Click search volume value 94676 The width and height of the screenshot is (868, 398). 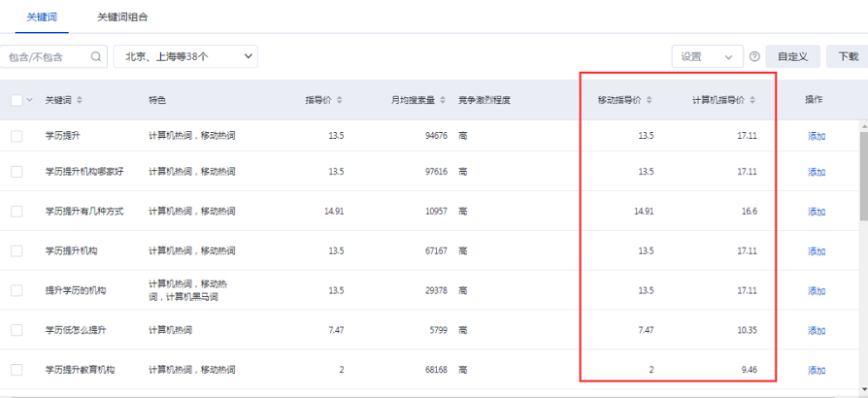click(x=436, y=136)
